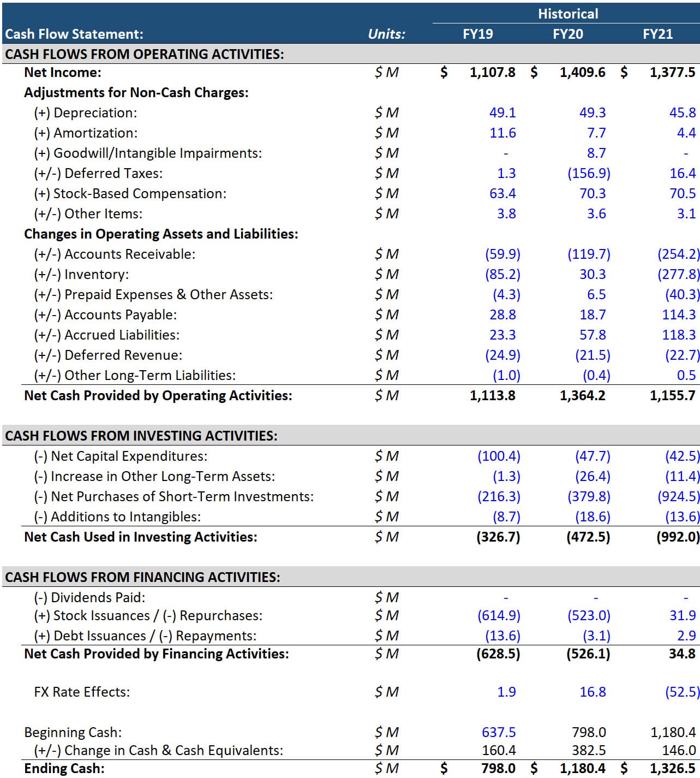The image size is (700, 778).
Task: Select the Beginning Cash FY19 value 637.5
Action: (x=498, y=731)
